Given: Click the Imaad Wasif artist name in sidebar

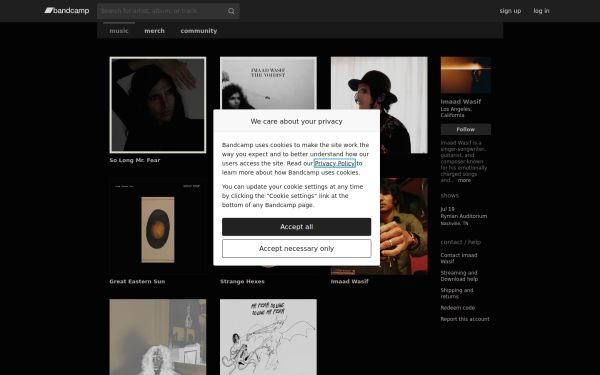Looking at the screenshot, I should pos(461,101).
